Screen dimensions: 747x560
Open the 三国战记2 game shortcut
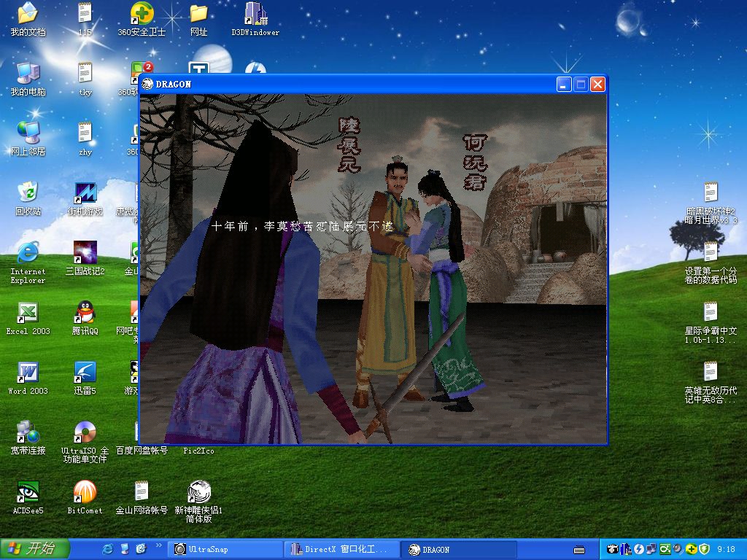(85, 253)
